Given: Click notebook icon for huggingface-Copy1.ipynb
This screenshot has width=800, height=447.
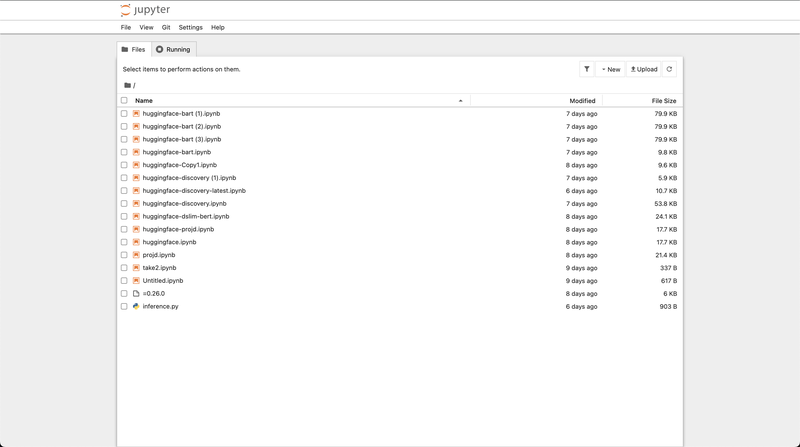Looking at the screenshot, I should 136,165.
